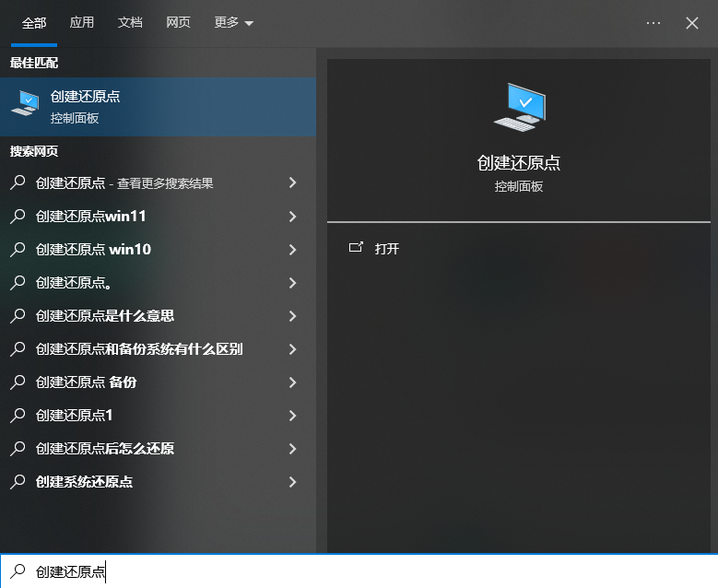Click magnifier icon beside 创建还原点是什么意思
The image size is (718, 588).
point(18,316)
